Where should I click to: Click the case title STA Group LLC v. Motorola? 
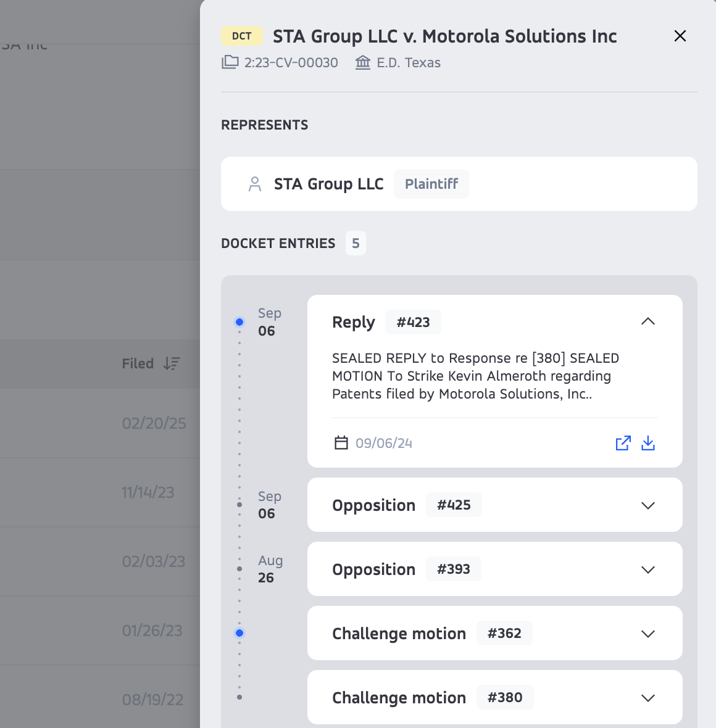tap(444, 36)
